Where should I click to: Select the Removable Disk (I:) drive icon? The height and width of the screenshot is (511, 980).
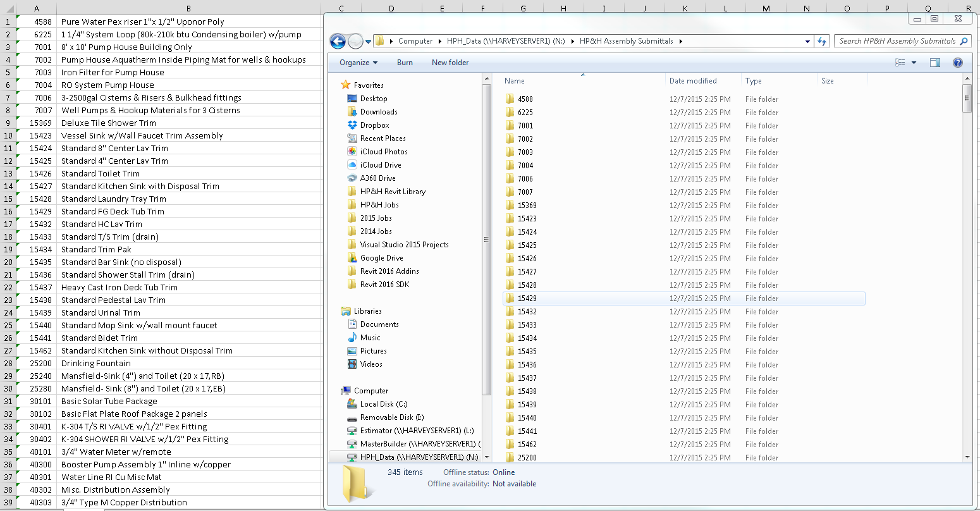pos(352,417)
